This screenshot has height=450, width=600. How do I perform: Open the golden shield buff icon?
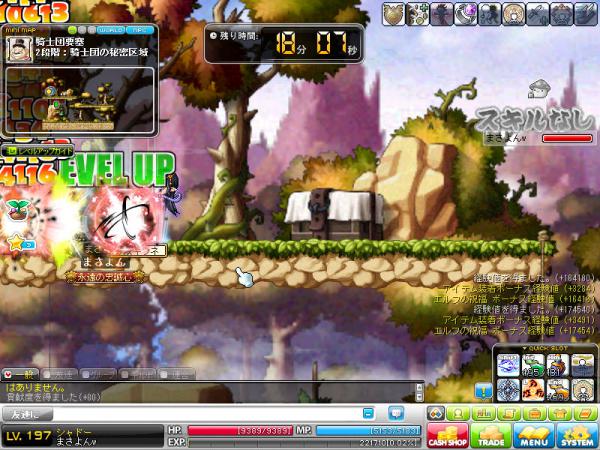393,15
